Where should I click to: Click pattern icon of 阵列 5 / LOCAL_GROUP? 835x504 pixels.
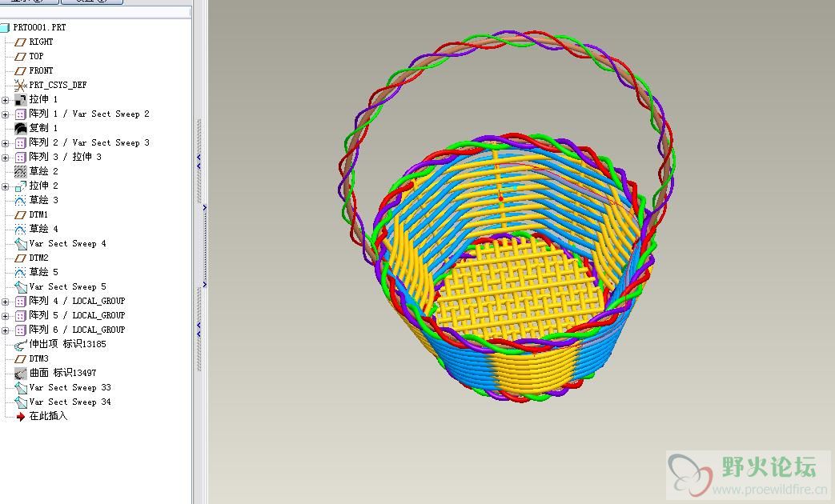(20, 315)
